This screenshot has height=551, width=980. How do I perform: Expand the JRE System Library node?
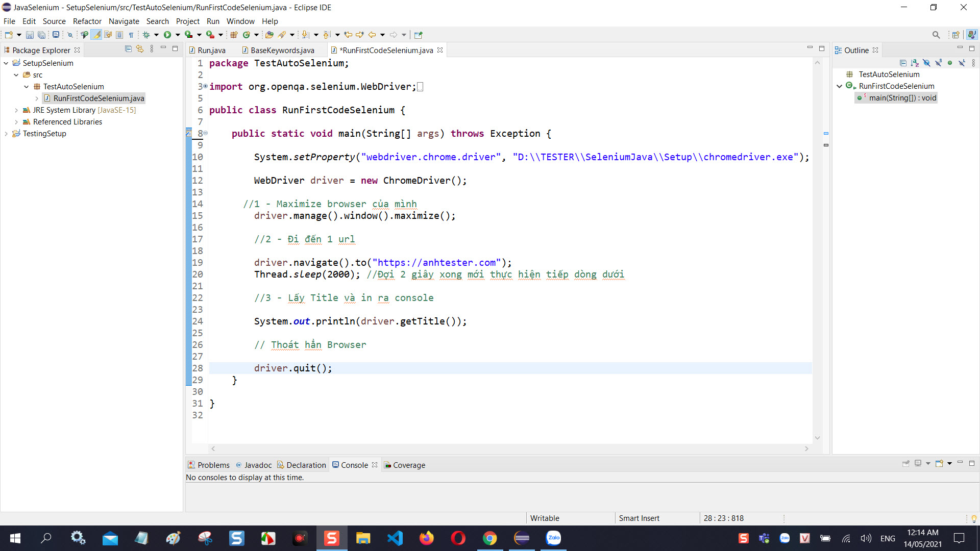click(16, 110)
